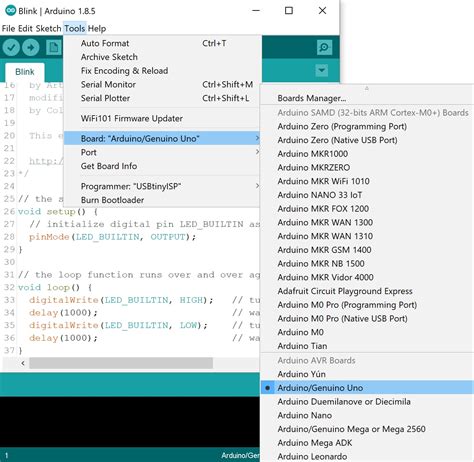Select Arduino MKR WAN 1310 board
Screen dimensions: 474x462
pyautogui.click(x=367, y=236)
